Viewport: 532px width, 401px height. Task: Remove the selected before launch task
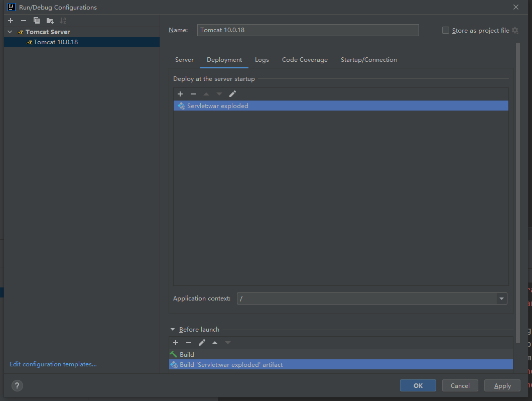tap(189, 343)
